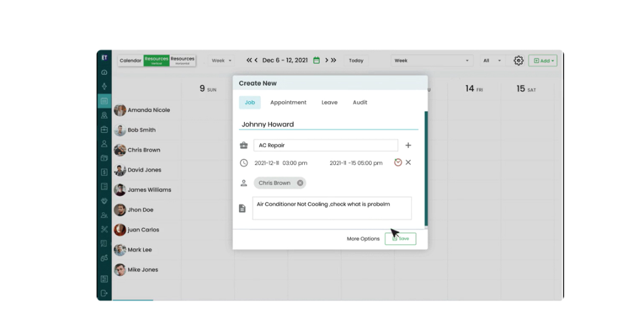Click the Save button
The height and width of the screenshot is (321, 644).
401,239
